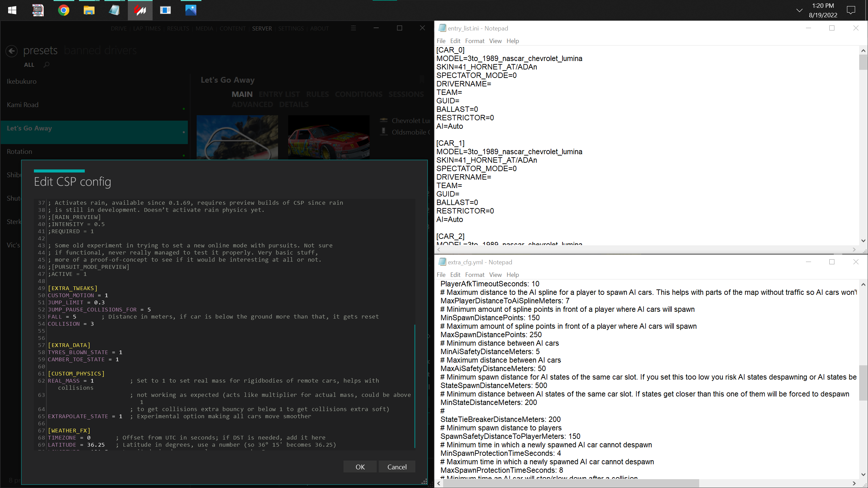Open Chrome from the taskbar
The height and width of the screenshot is (488, 868).
63,10
